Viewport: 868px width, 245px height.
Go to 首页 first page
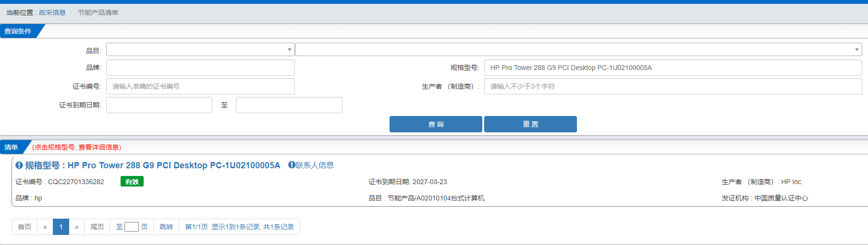point(24,227)
